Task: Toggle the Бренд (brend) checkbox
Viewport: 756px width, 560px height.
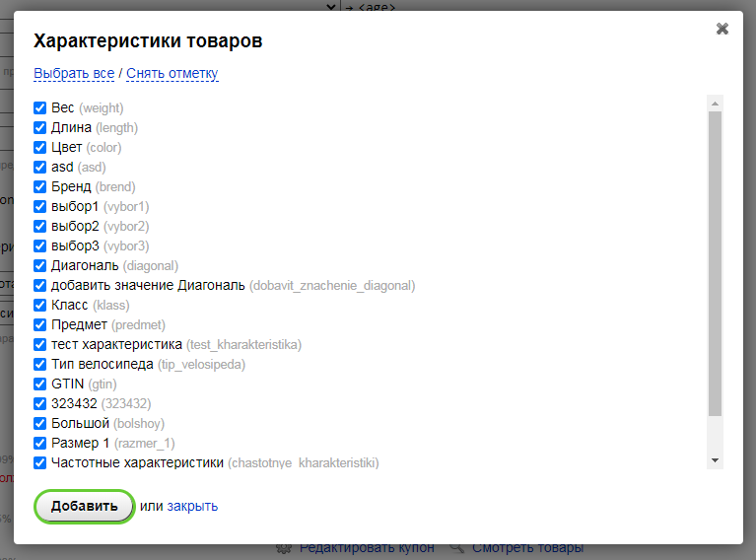Action: tap(40, 186)
